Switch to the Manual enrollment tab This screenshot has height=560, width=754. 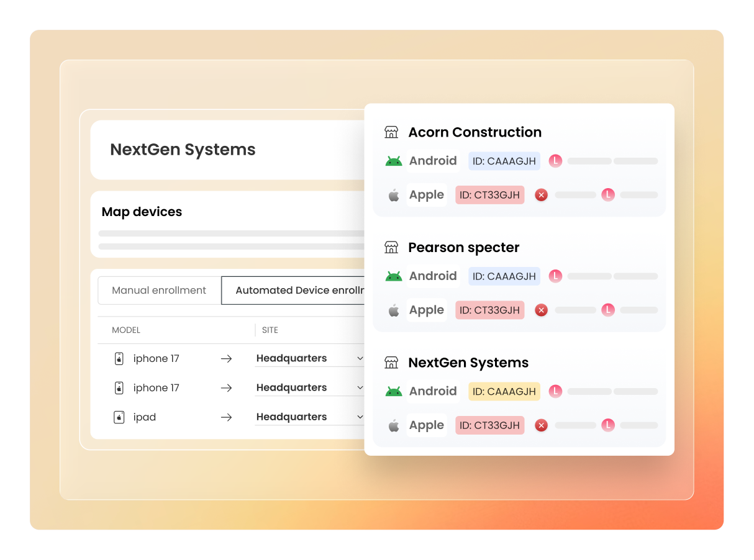159,291
